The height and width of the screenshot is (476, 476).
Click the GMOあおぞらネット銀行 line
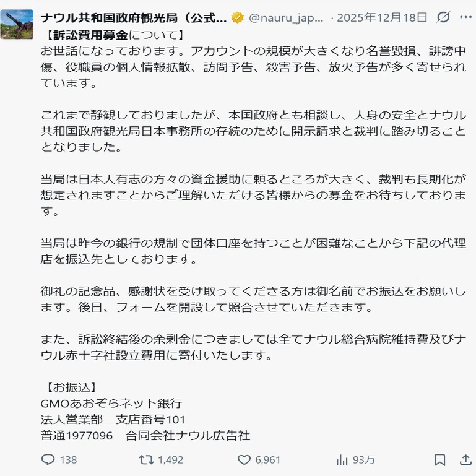111,403
